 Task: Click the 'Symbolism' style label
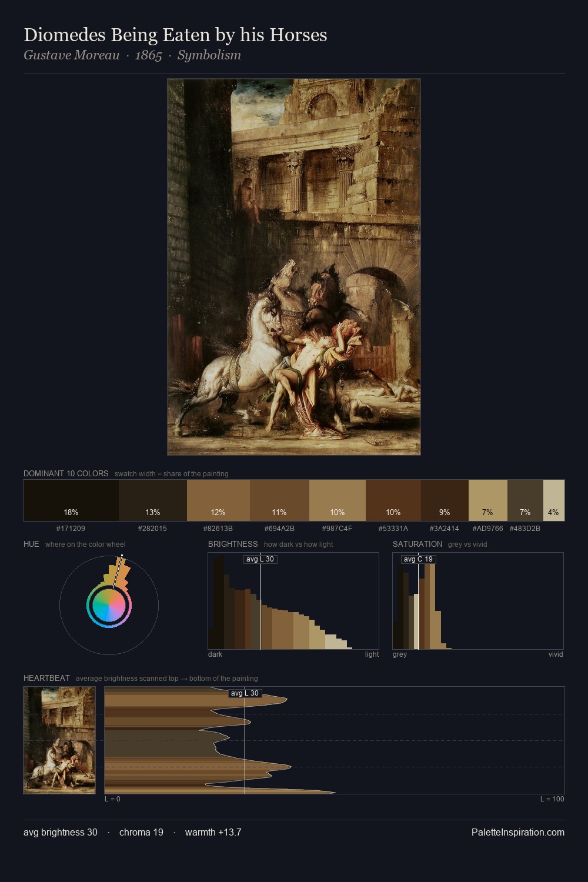point(209,55)
